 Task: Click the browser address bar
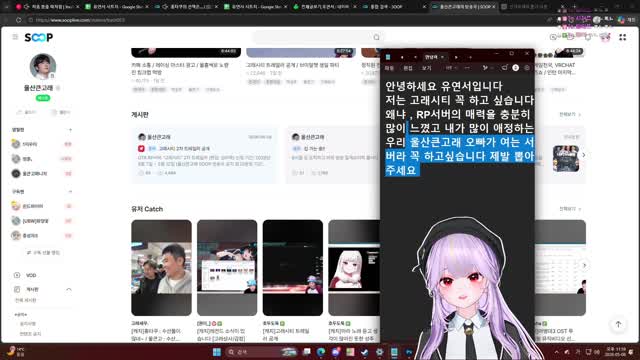pos(286,20)
